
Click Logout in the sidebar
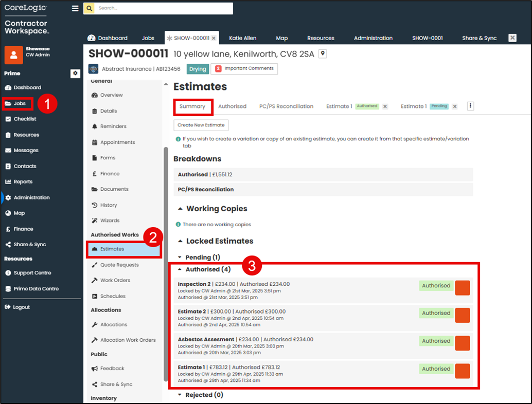point(17,307)
